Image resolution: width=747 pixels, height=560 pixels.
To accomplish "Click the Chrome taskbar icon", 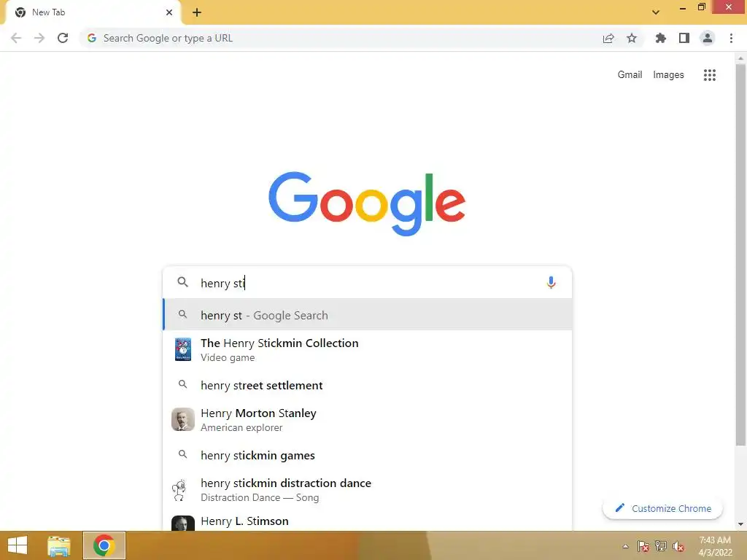I will 104,545.
